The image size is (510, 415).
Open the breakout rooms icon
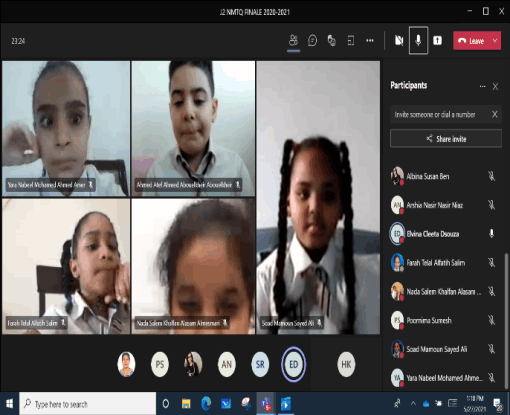351,41
